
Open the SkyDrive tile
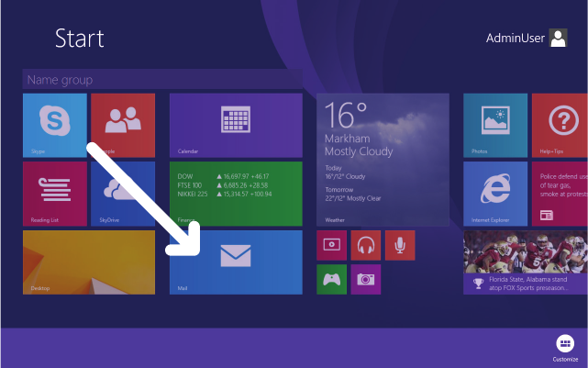tap(123, 194)
